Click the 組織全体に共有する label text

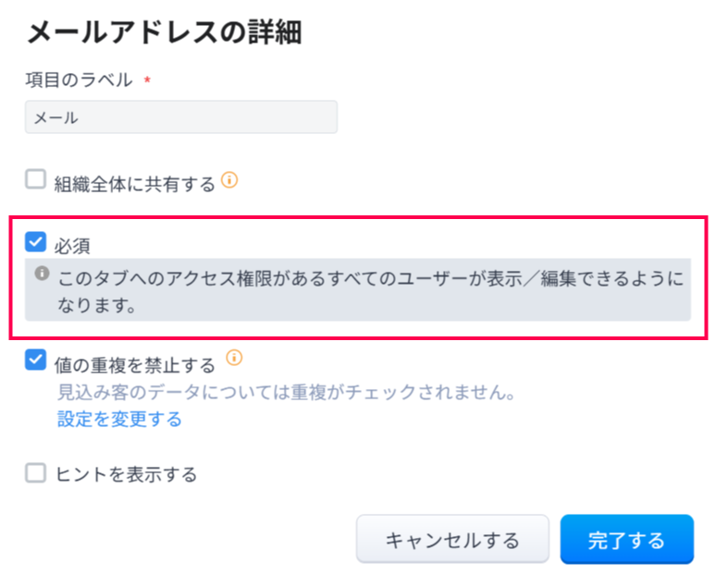134,183
